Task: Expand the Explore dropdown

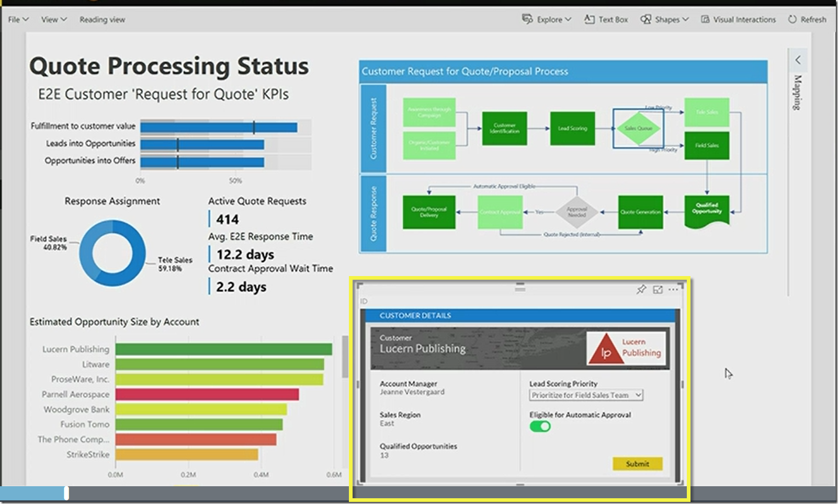Action: tap(547, 19)
